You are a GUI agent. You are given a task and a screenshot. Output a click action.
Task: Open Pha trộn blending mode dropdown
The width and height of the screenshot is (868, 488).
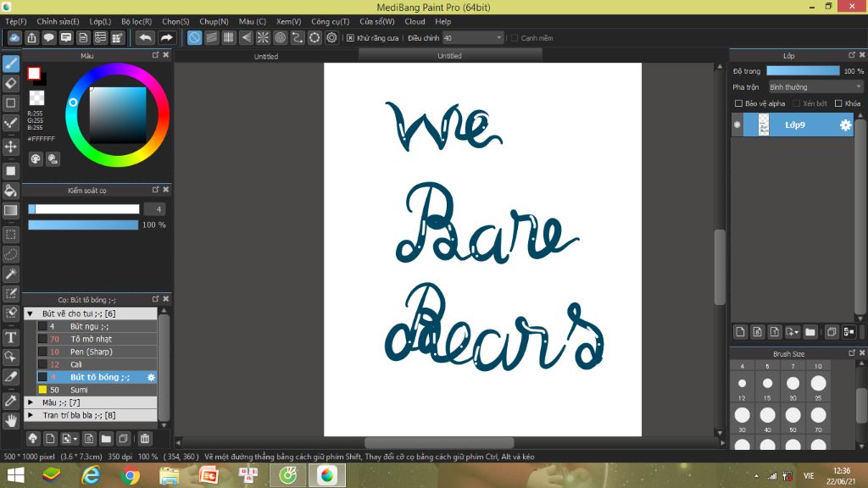tap(815, 87)
